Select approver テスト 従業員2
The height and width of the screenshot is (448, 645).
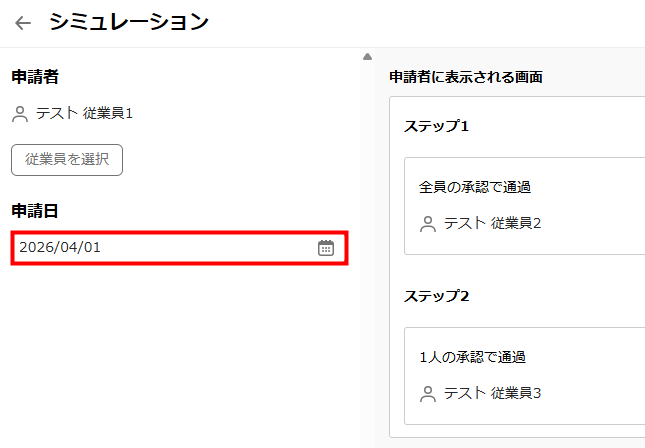coord(492,224)
